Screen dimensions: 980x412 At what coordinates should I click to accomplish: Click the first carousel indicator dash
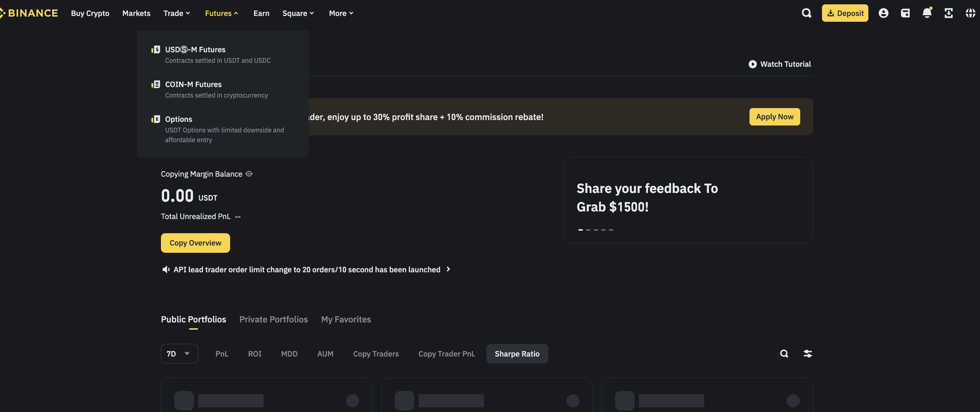click(x=580, y=230)
